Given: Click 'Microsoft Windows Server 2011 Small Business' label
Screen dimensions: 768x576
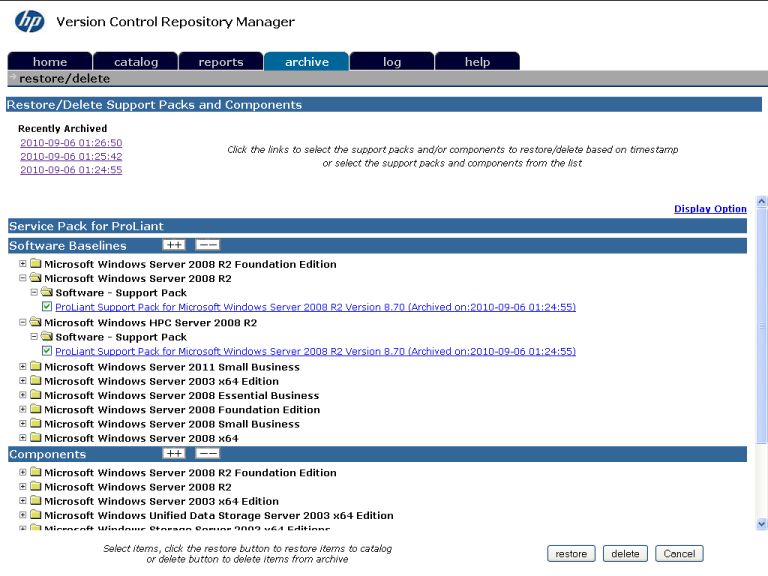Looking at the screenshot, I should point(172,367).
